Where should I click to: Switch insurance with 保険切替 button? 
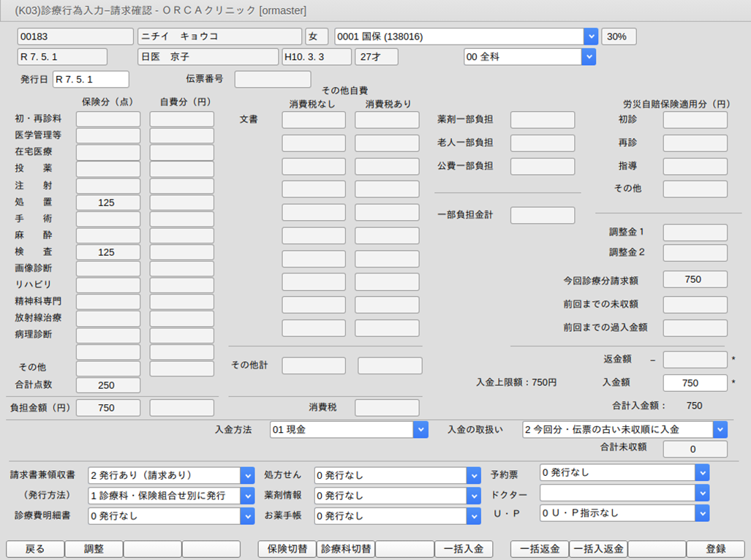click(287, 549)
